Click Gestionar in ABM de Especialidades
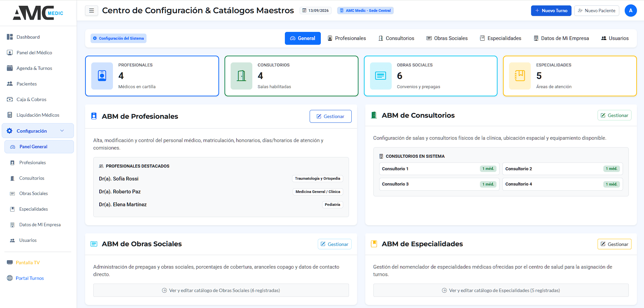Screen dimensions: 644x308 pyautogui.click(x=614, y=244)
